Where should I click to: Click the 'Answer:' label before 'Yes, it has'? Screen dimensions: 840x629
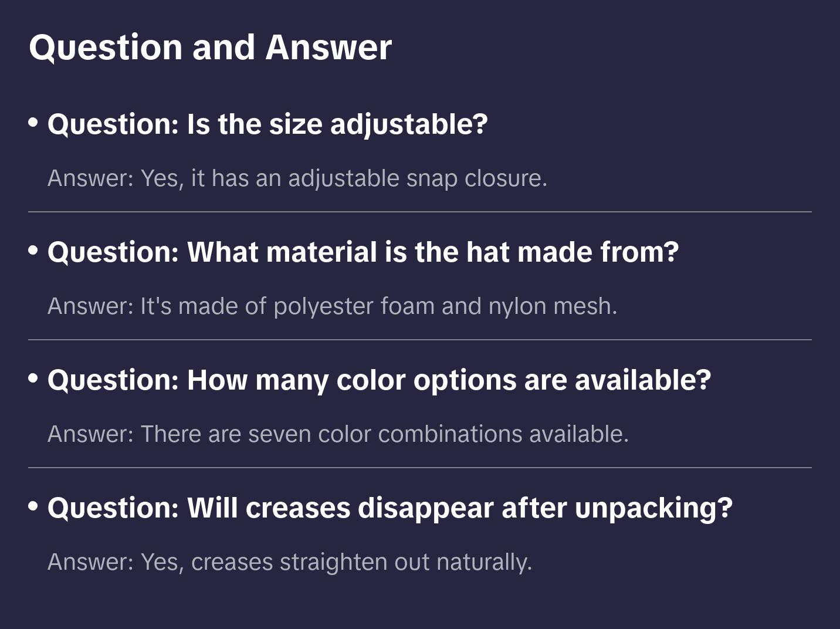click(x=91, y=178)
